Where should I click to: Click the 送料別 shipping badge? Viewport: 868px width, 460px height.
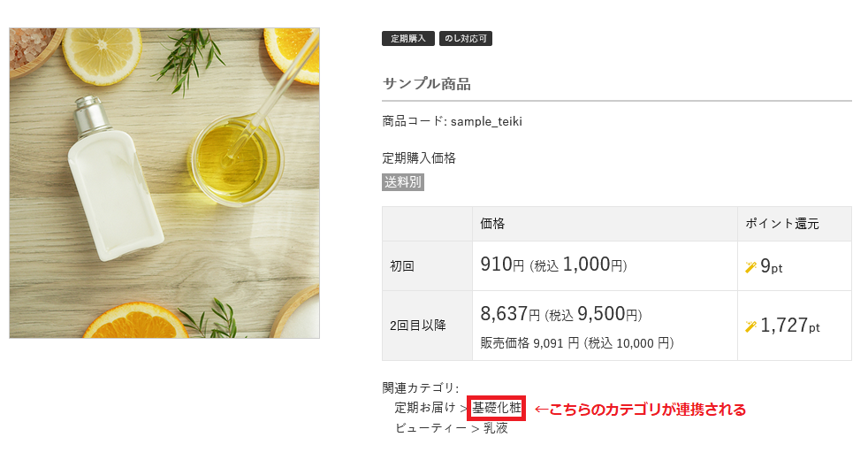tap(403, 182)
